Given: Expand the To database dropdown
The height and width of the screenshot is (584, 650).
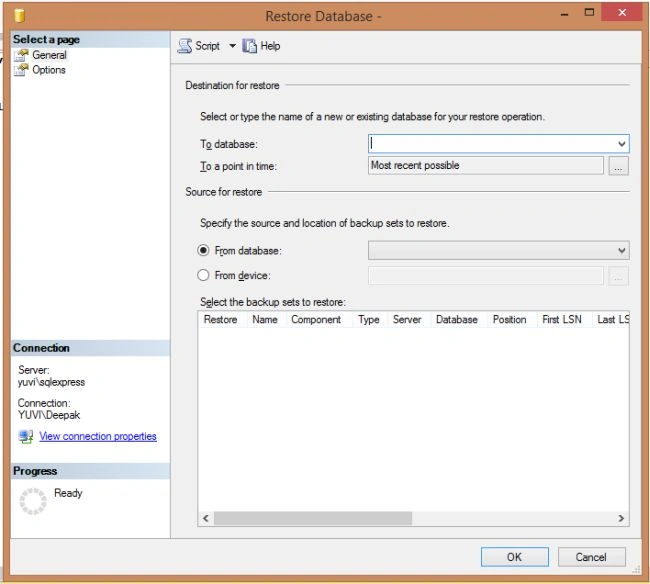Looking at the screenshot, I should tap(621, 144).
